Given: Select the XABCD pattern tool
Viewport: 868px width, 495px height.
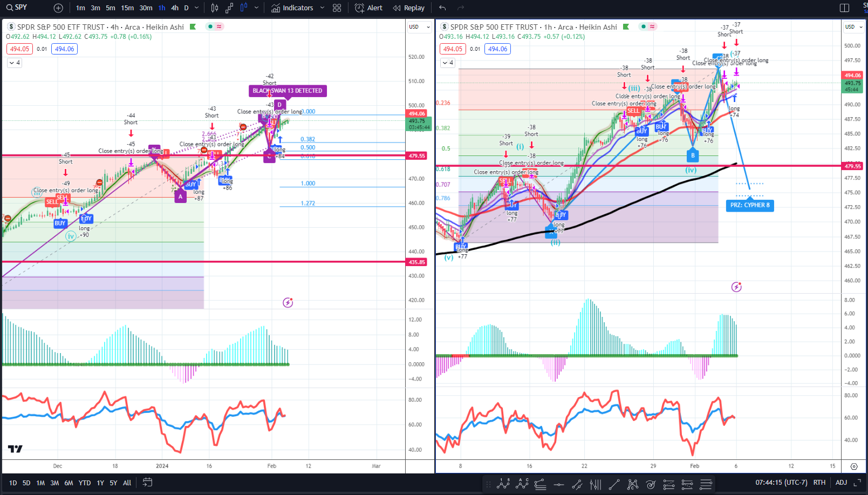Looking at the screenshot, I should [632, 484].
